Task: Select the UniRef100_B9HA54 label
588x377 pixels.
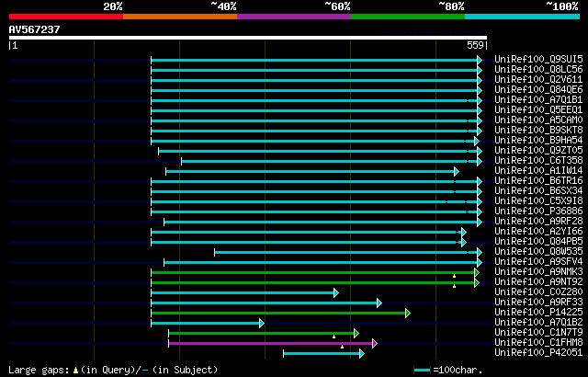Action: [x=538, y=141]
